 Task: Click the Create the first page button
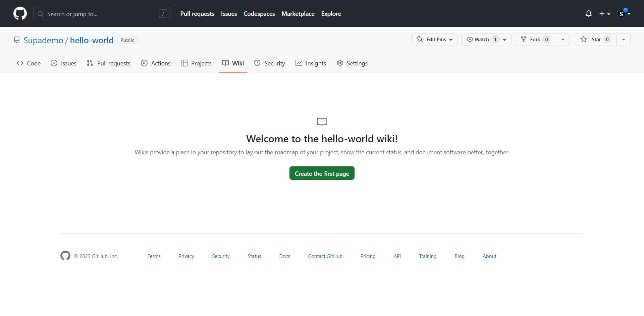(322, 173)
